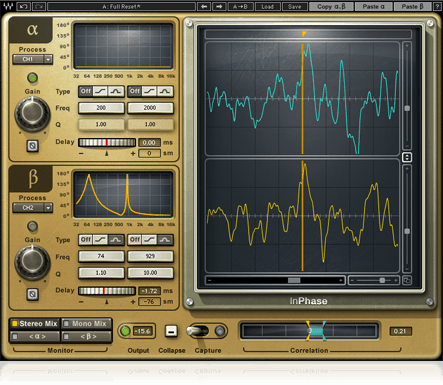Enable Stereo Mix monitor
The image size is (443, 385).
coord(35,324)
